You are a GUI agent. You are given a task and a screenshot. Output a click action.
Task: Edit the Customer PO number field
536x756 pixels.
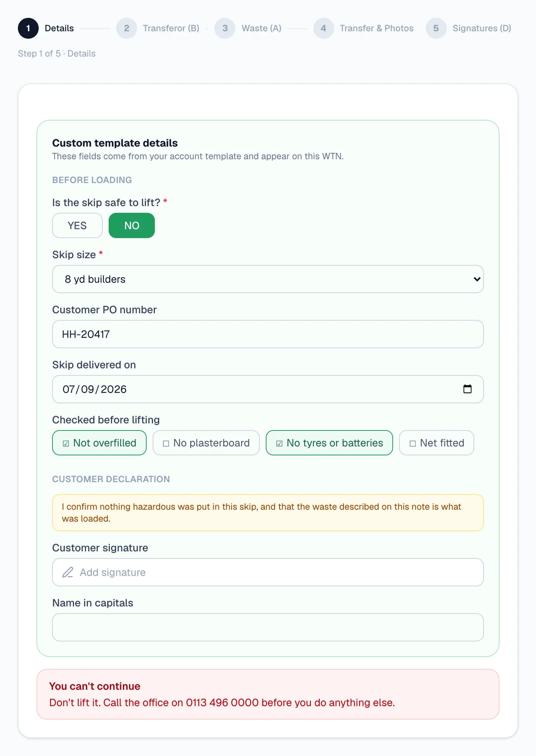coord(268,334)
